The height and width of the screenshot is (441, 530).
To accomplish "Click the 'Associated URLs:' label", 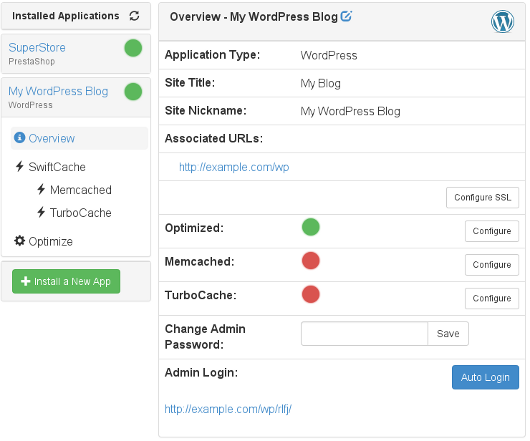I will 214,138.
